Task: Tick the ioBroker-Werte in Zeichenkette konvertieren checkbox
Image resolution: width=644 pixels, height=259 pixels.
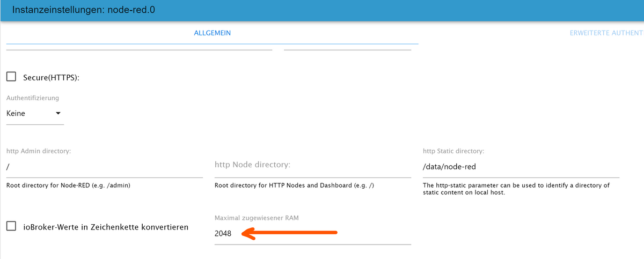Action: tap(11, 226)
